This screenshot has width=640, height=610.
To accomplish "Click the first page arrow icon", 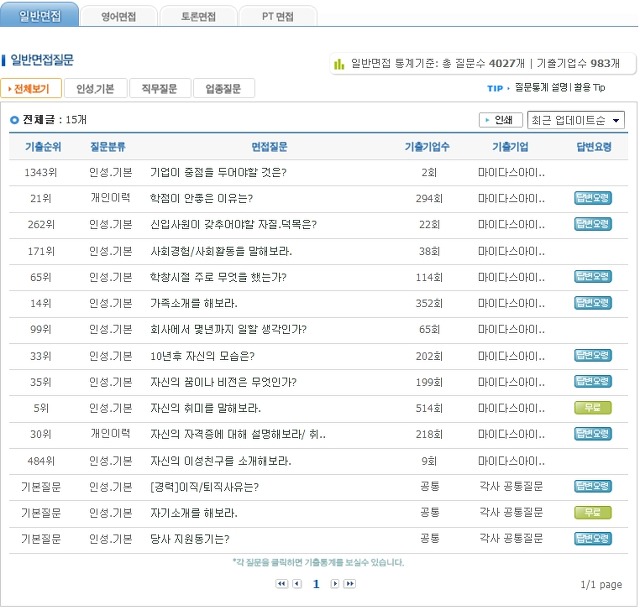I will click(x=282, y=584).
